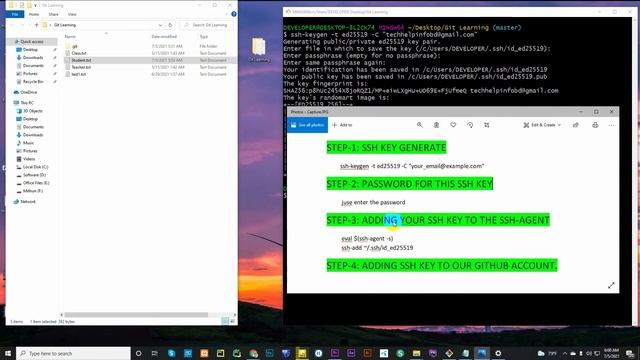Sort files by the Type column header
Image resolution: width=640 pixels, height=360 pixels.
(204, 37)
